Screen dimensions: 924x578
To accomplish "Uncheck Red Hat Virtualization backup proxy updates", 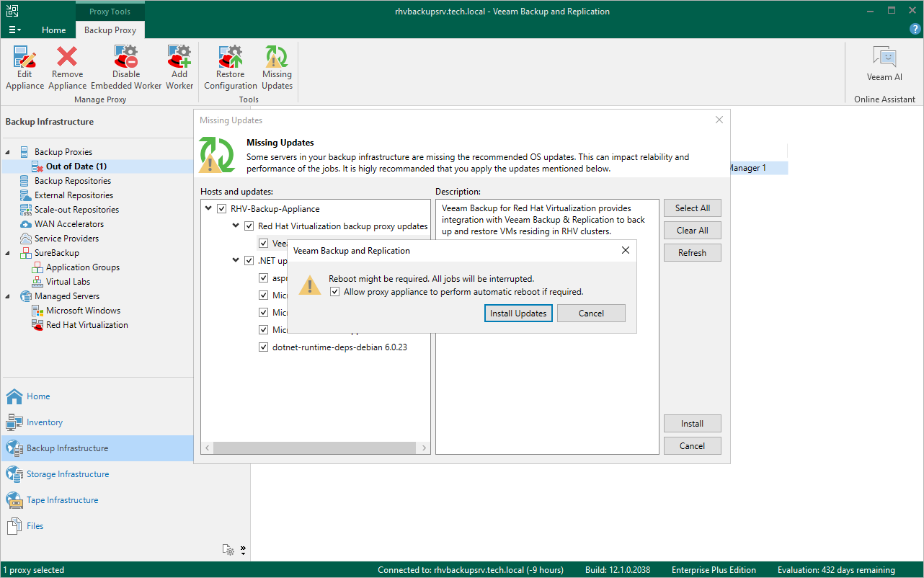I will tap(249, 226).
